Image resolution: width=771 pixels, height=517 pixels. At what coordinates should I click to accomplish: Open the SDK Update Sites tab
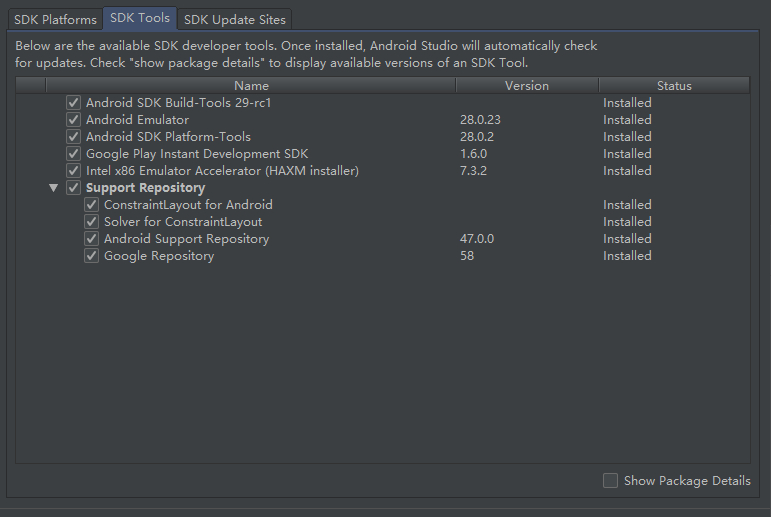pos(234,19)
